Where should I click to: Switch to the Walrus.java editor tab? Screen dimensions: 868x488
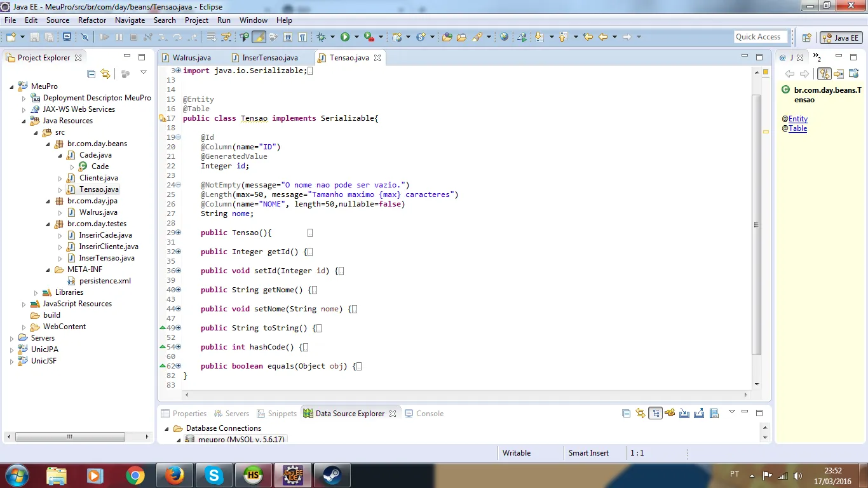tap(191, 58)
